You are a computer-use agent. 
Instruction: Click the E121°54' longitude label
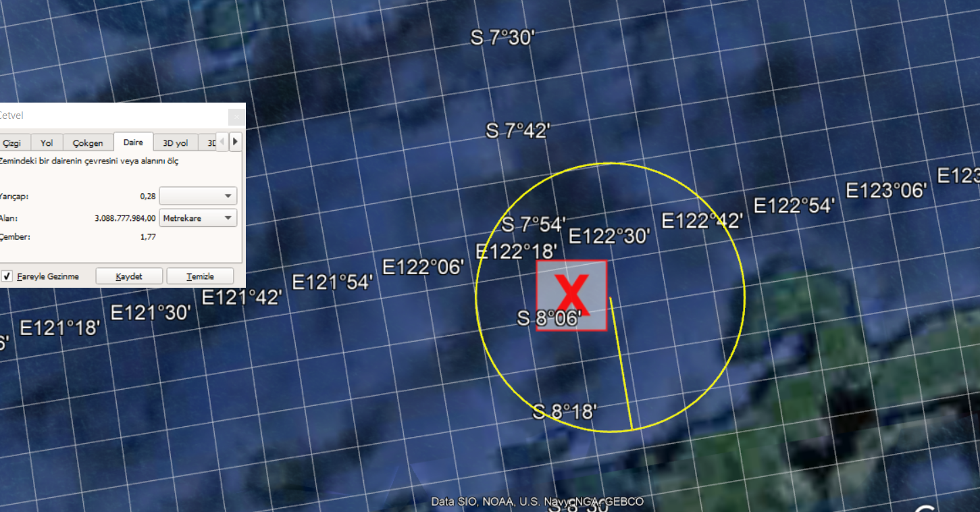(332, 282)
